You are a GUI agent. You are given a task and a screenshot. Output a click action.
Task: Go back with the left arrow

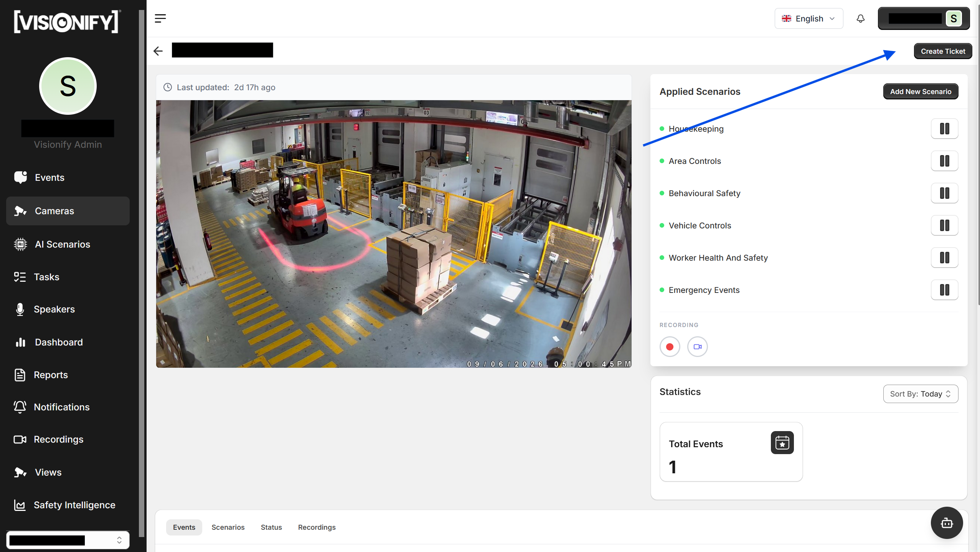(x=158, y=51)
